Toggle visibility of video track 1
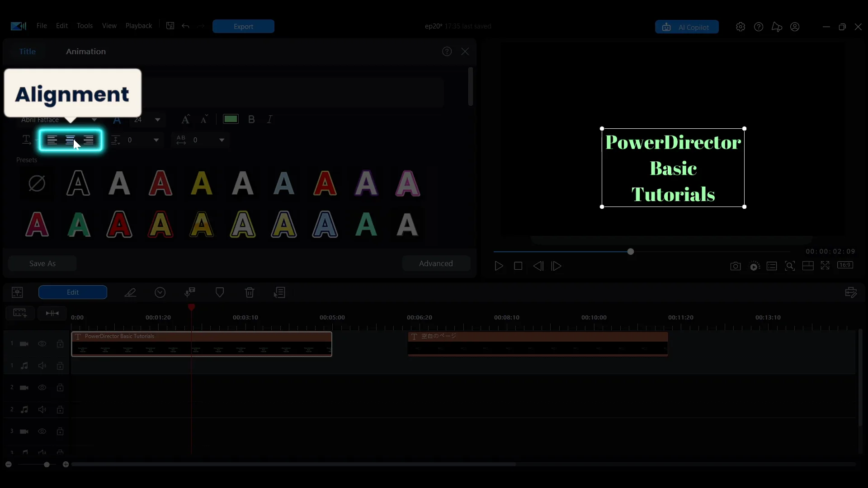 coord(42,344)
